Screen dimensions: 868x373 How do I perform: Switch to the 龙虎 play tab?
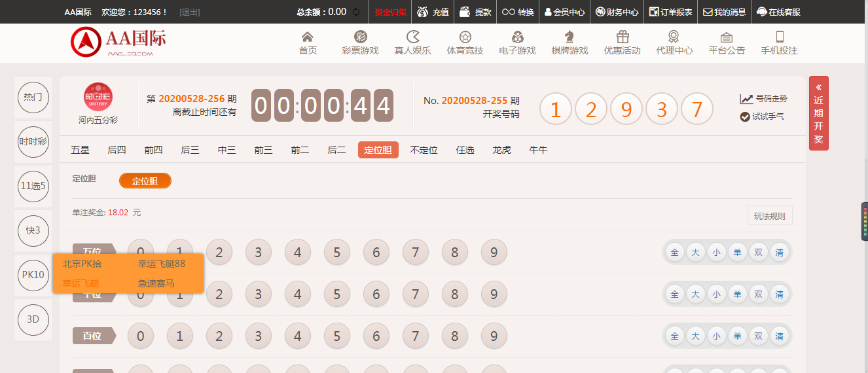(x=501, y=150)
